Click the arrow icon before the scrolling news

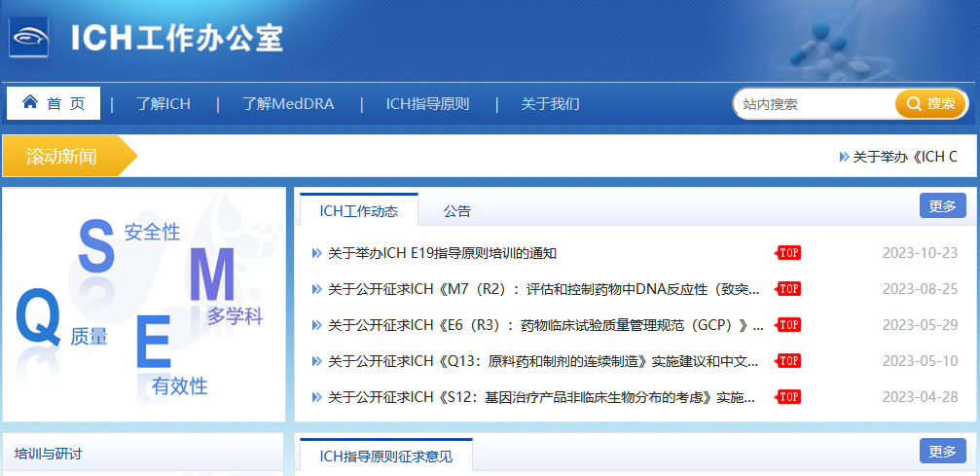pyautogui.click(x=844, y=157)
